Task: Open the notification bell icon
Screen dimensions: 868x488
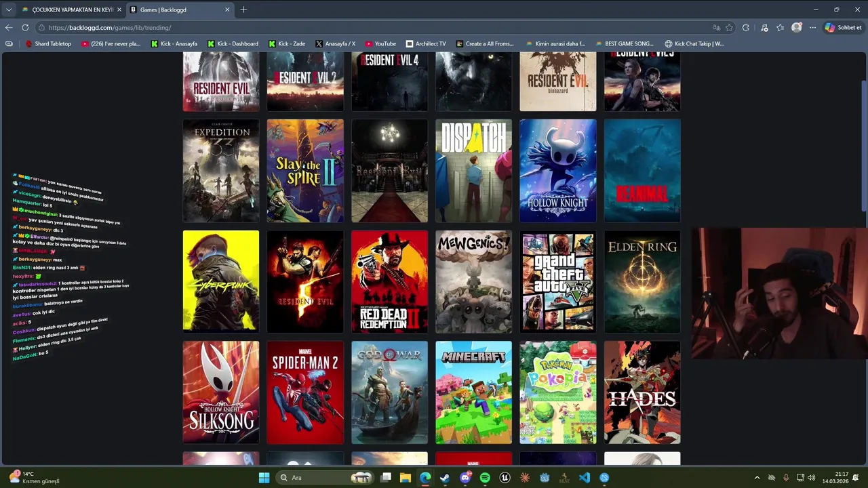Action: click(856, 478)
